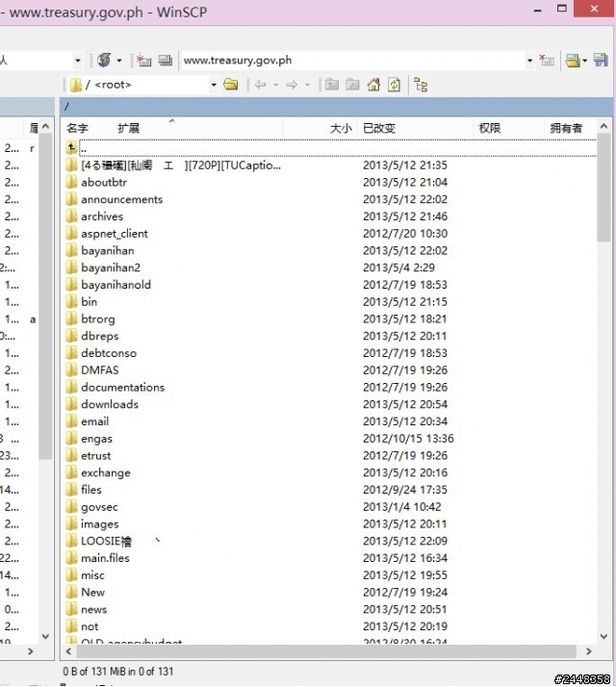Select the documentations folder
Screen dimensions: 616x687
pyautogui.click(x=123, y=388)
